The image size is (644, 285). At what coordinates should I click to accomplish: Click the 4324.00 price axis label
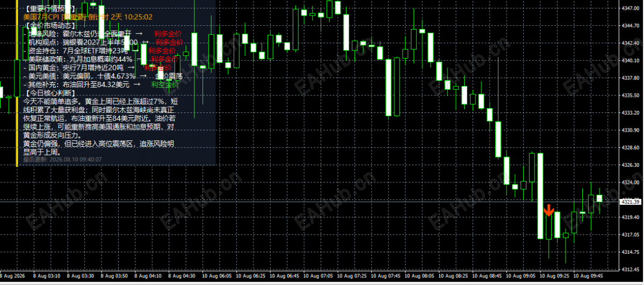point(631,182)
